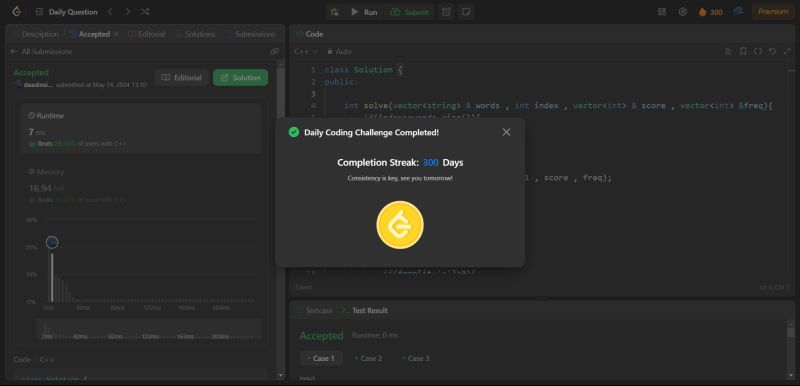Viewport: 800px width, 386px height.
Task: Open the submitter's username link
Action: click(x=38, y=85)
